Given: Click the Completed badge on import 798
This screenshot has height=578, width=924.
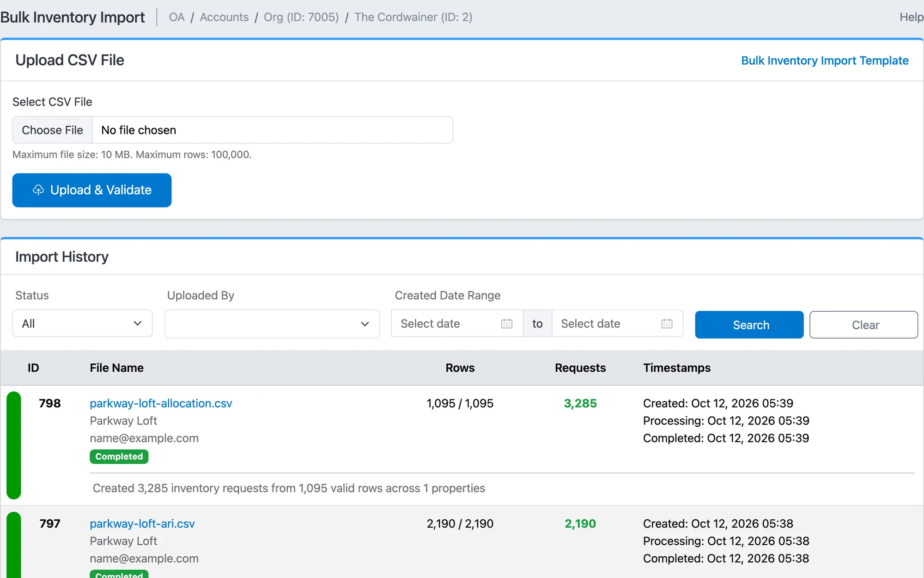Looking at the screenshot, I should click(119, 456).
